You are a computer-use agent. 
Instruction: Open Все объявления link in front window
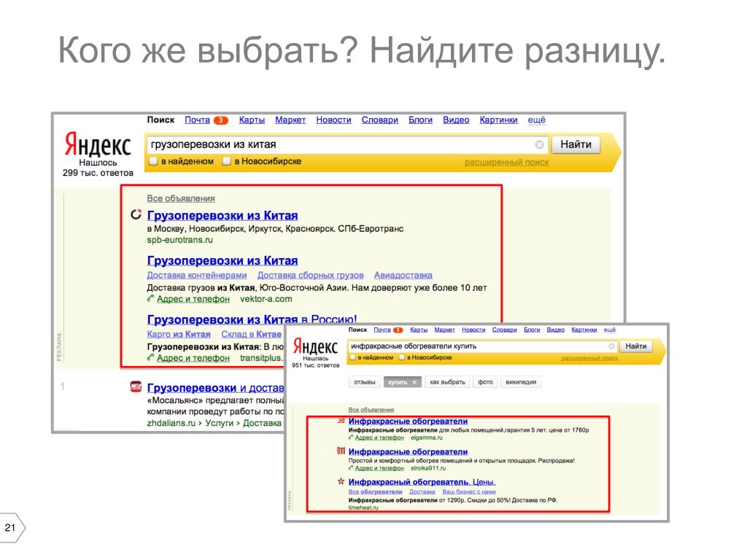tap(371, 410)
